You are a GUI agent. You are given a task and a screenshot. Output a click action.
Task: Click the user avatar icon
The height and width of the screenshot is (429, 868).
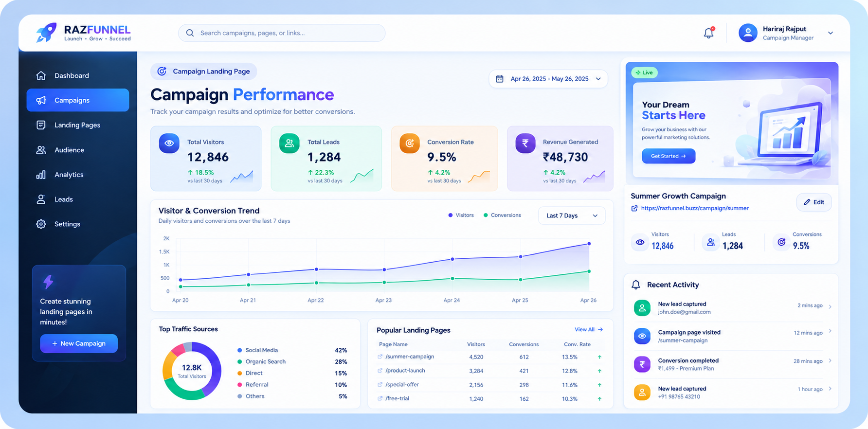748,33
